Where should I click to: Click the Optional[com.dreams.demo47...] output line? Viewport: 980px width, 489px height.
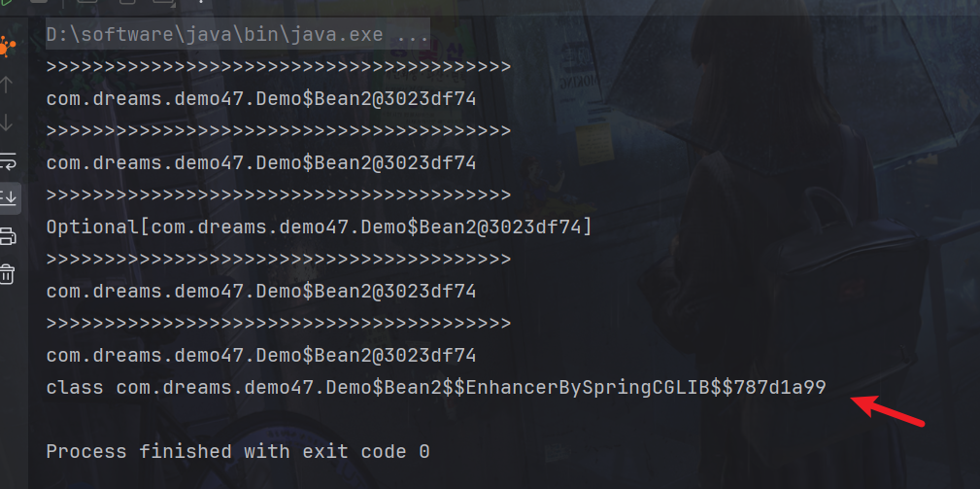(x=319, y=227)
